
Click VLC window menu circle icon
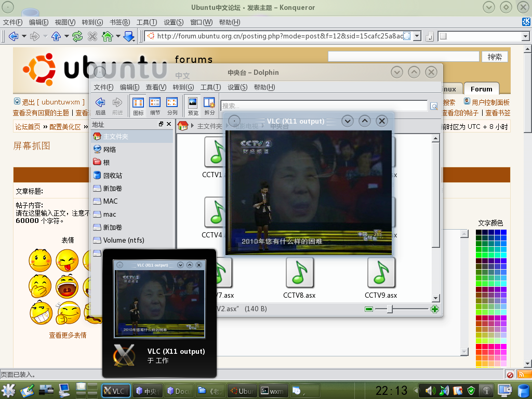[234, 121]
